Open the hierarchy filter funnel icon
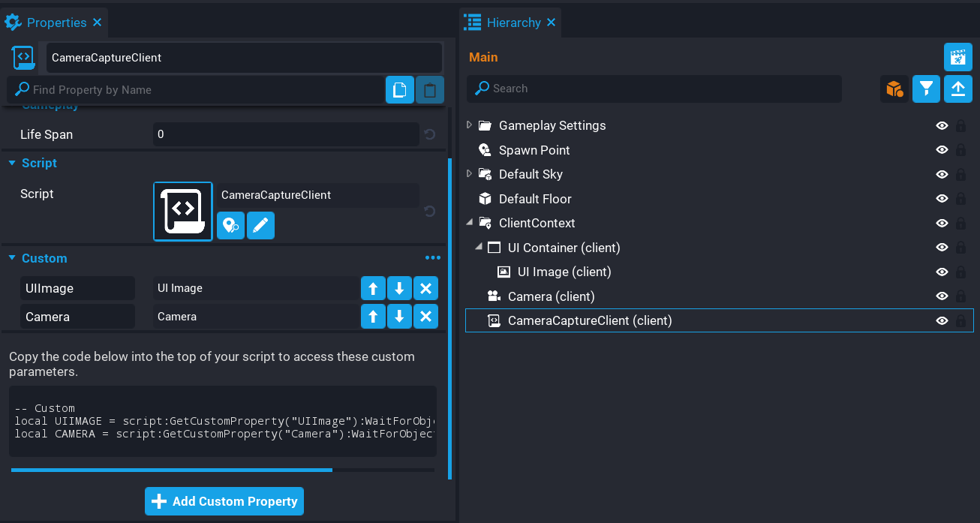This screenshot has width=980, height=523. click(927, 89)
